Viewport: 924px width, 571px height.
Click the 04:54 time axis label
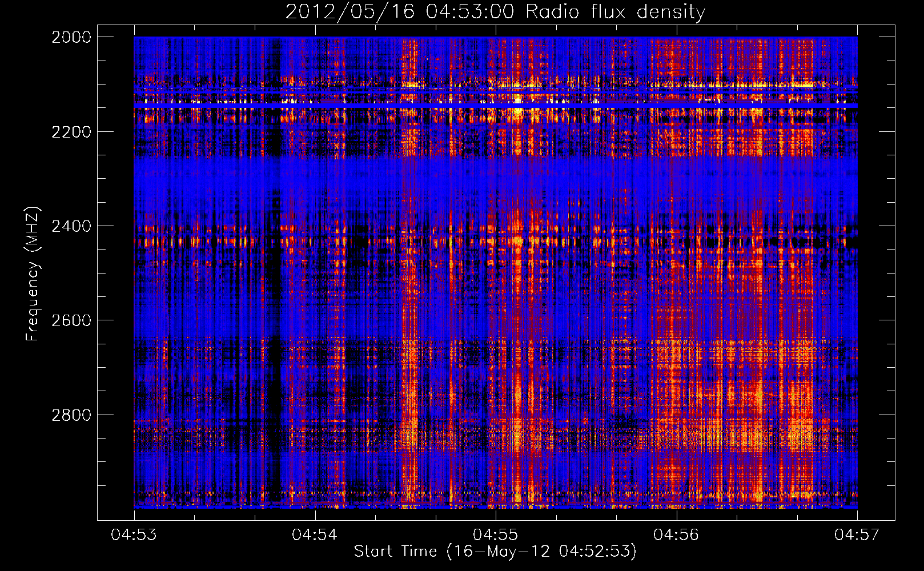pyautogui.click(x=315, y=534)
